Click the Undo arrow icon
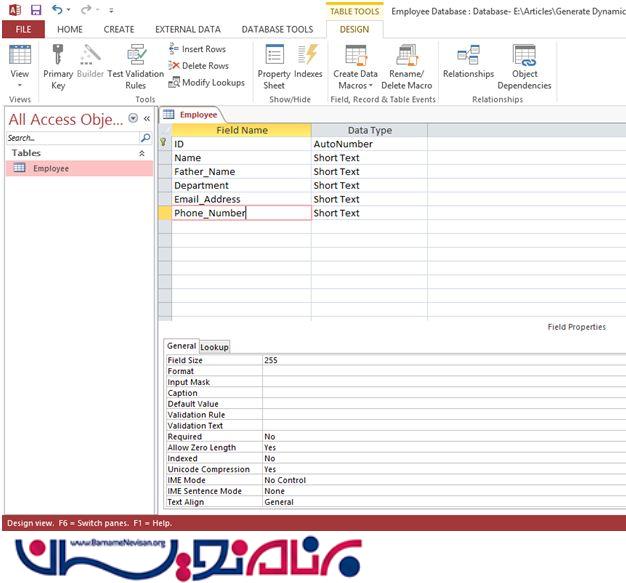This screenshot has height=583, width=626. point(57,9)
